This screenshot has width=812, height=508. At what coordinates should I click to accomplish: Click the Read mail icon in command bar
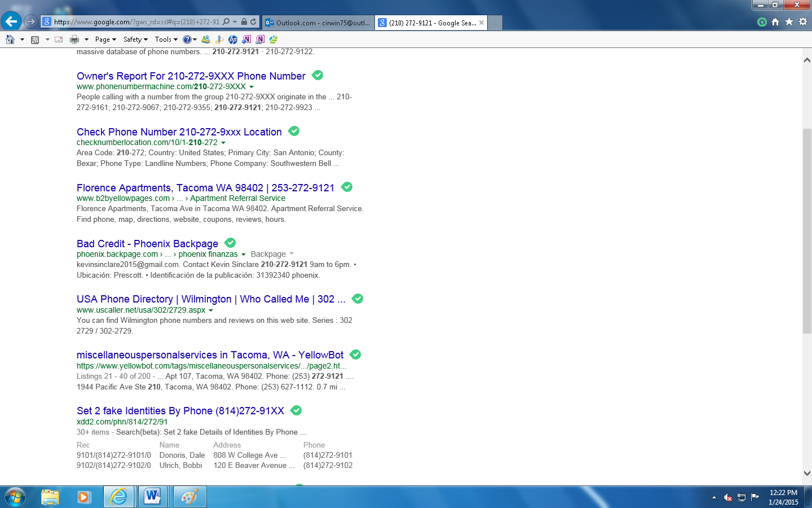(59, 40)
